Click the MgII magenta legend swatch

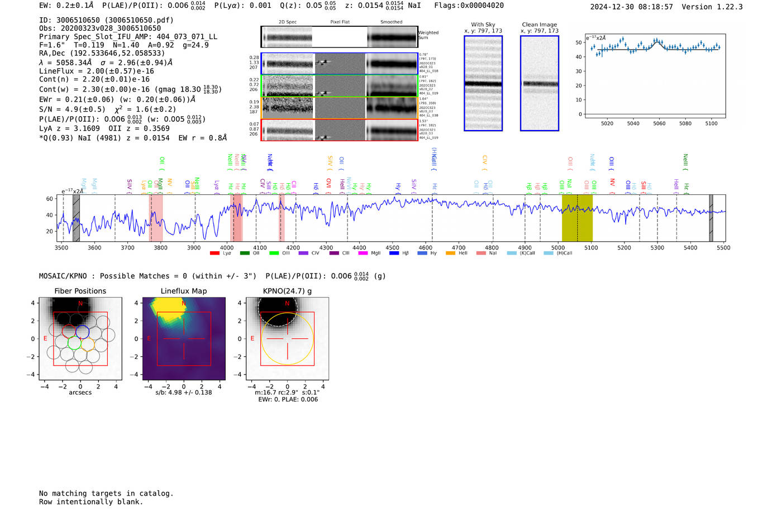[x=363, y=253]
